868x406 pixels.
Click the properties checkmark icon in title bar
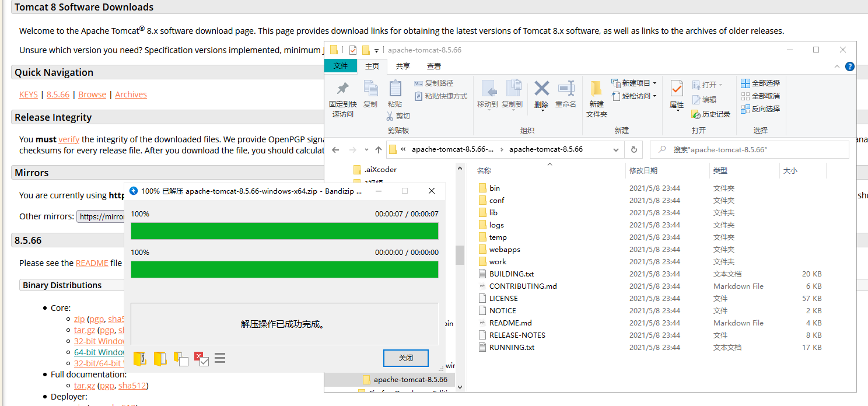click(353, 50)
